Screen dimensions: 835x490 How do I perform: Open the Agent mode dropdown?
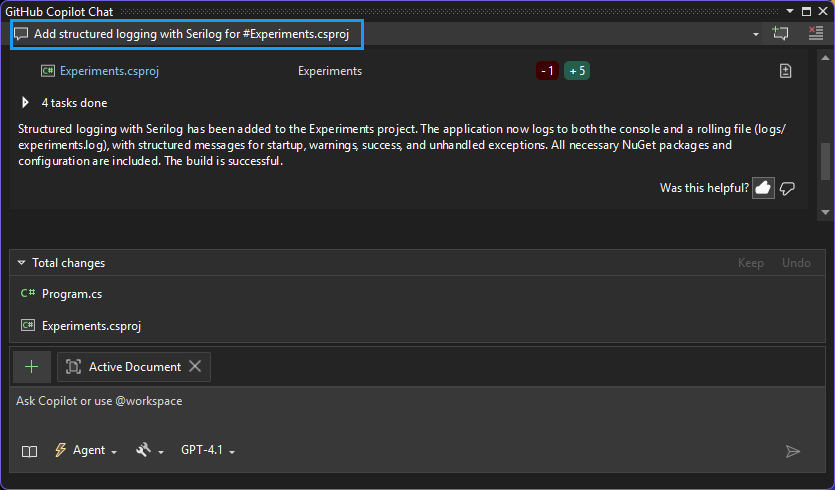86,450
